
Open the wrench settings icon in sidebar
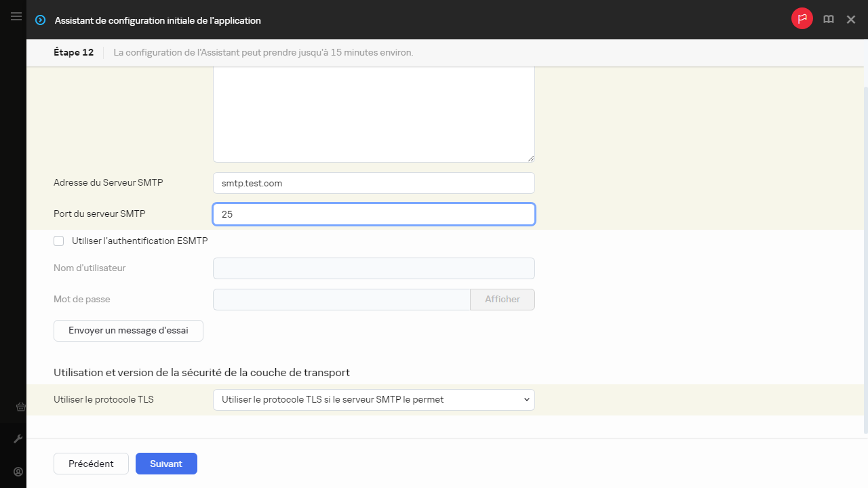click(19, 439)
